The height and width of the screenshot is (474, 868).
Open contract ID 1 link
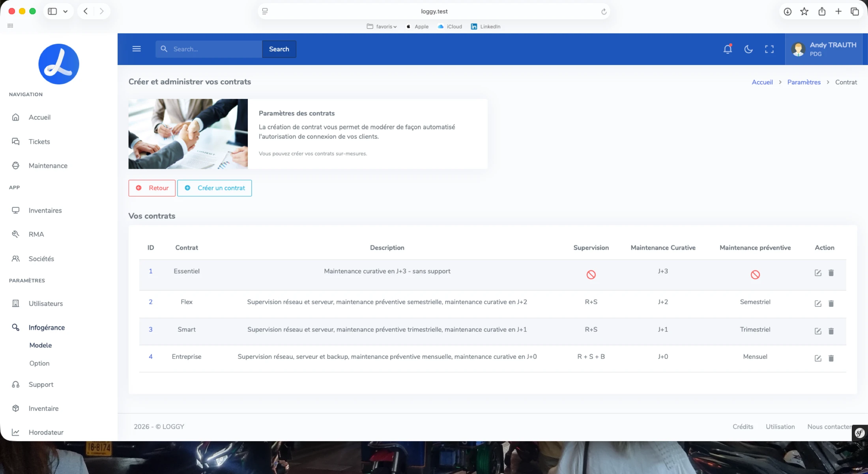click(150, 271)
